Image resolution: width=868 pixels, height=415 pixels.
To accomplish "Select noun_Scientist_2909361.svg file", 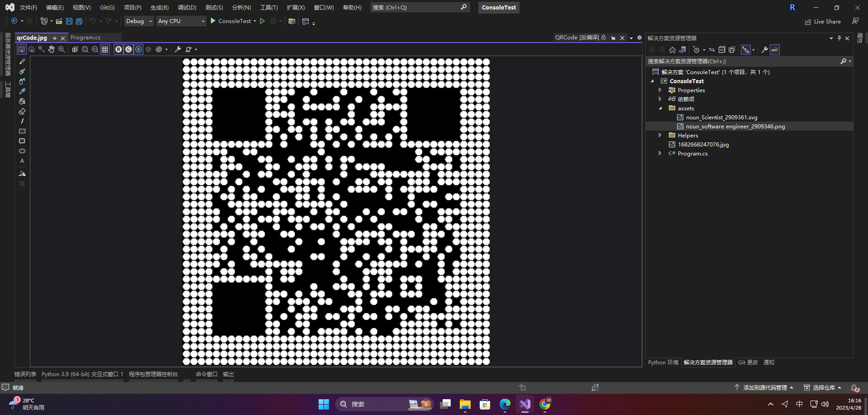I will pyautogui.click(x=721, y=118).
